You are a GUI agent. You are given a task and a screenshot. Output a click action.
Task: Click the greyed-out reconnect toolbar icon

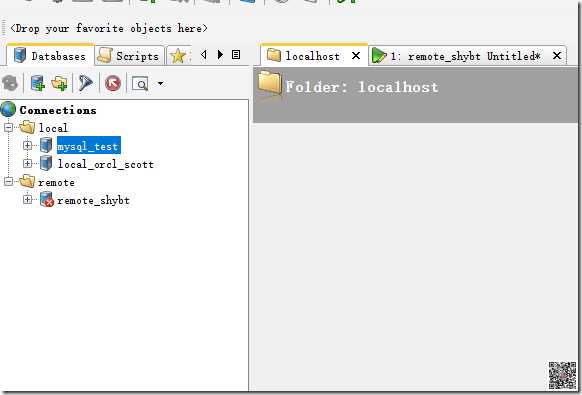click(10, 83)
